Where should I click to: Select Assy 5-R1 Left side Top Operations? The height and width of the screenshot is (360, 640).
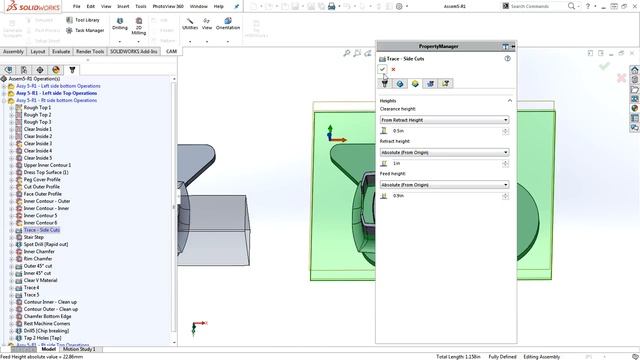pyautogui.click(x=57, y=93)
